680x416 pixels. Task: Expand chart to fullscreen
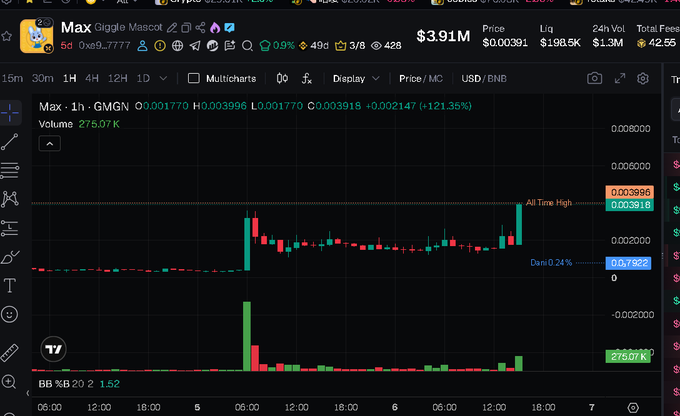click(620, 79)
